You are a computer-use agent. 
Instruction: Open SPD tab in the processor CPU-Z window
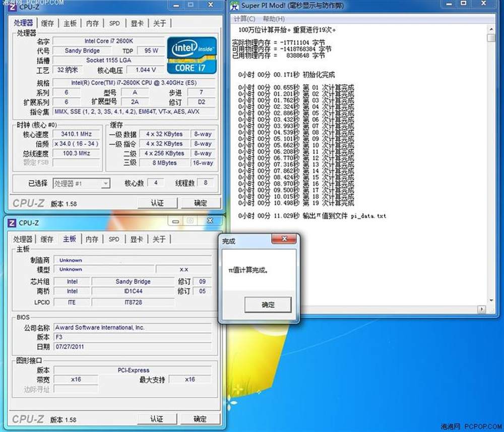tap(114, 23)
